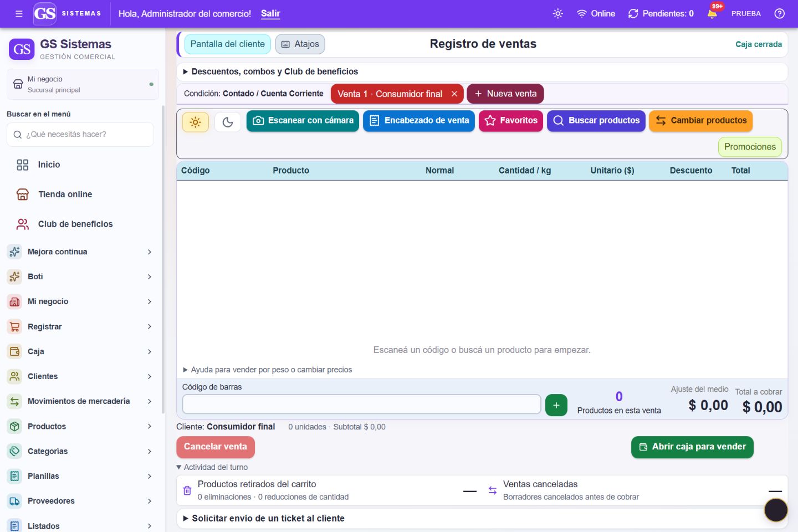This screenshot has width=798, height=532.
Task: Switch to dark mode moon button
Action: [x=228, y=122]
